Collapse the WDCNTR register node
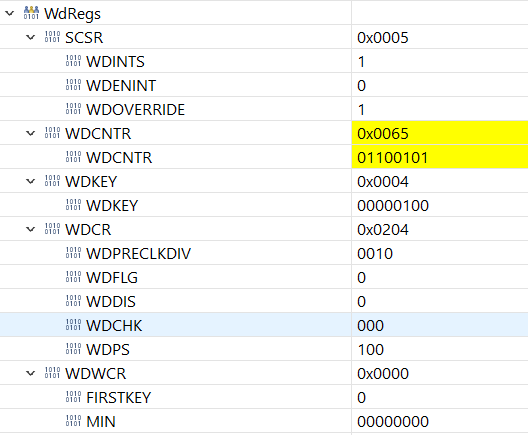This screenshot has width=528, height=435. click(31, 133)
